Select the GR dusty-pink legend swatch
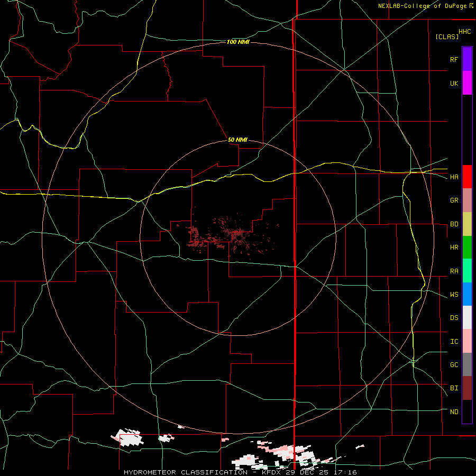476x476 pixels. pos(467,200)
